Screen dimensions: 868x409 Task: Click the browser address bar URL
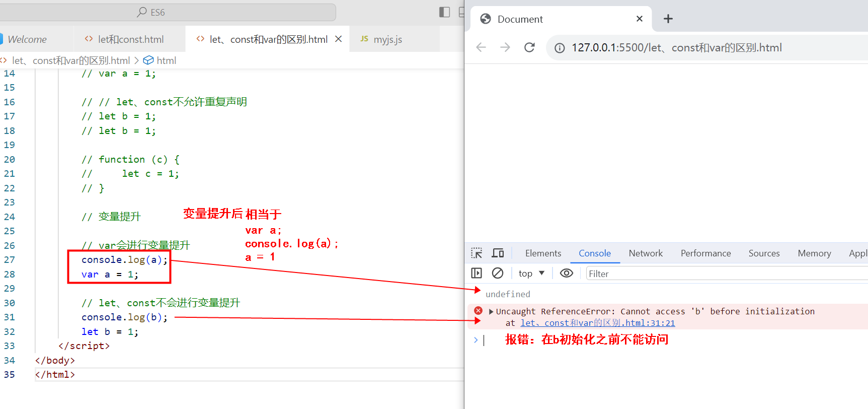[x=676, y=48]
